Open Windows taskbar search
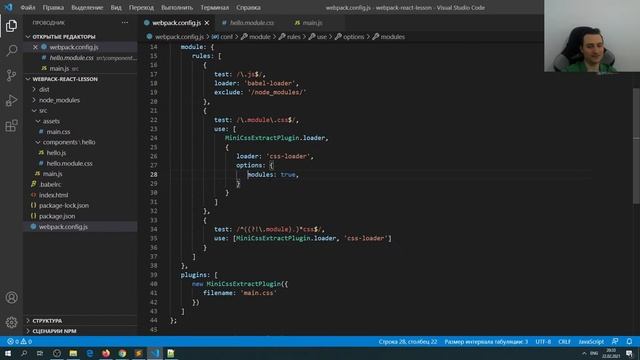640x360 pixels. pyautogui.click(x=24, y=353)
